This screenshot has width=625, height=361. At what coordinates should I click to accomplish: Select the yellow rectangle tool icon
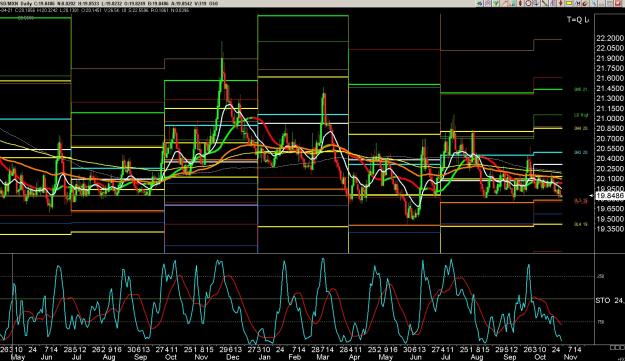pos(569,3)
